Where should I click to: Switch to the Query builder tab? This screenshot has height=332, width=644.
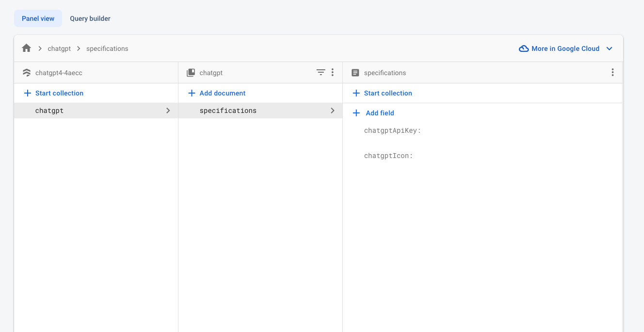coord(90,18)
